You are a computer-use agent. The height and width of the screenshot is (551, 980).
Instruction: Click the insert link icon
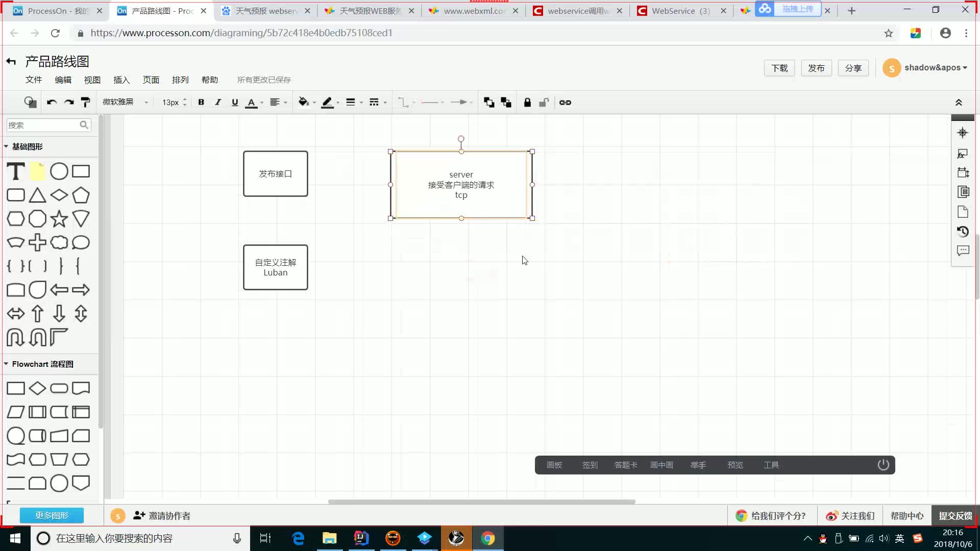[565, 103]
